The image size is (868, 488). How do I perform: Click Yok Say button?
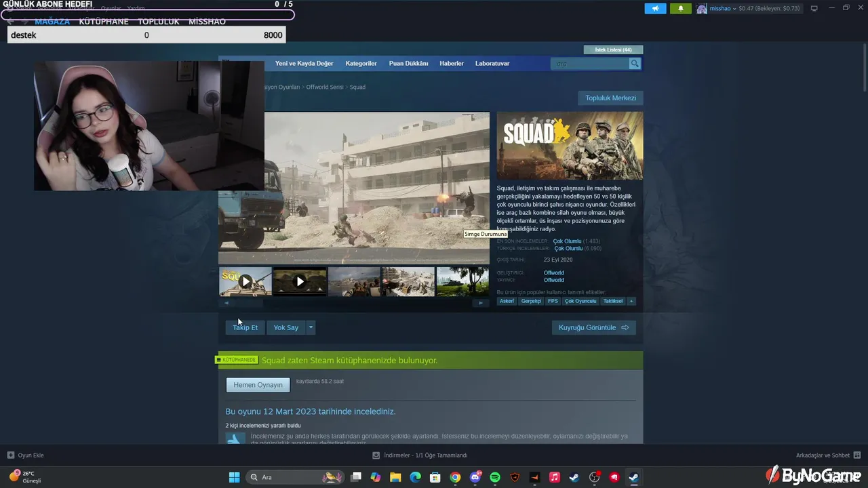285,327
